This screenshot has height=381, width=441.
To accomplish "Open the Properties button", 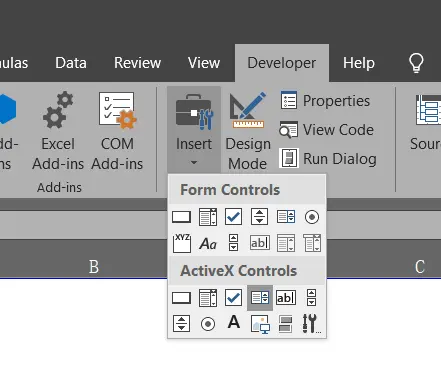I will coord(325,101).
